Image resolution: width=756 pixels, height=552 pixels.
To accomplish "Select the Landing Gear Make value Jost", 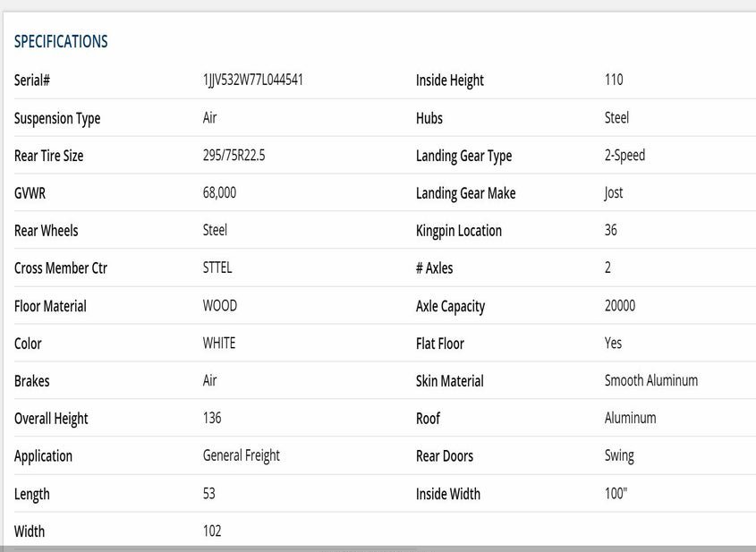I will pyautogui.click(x=614, y=192).
